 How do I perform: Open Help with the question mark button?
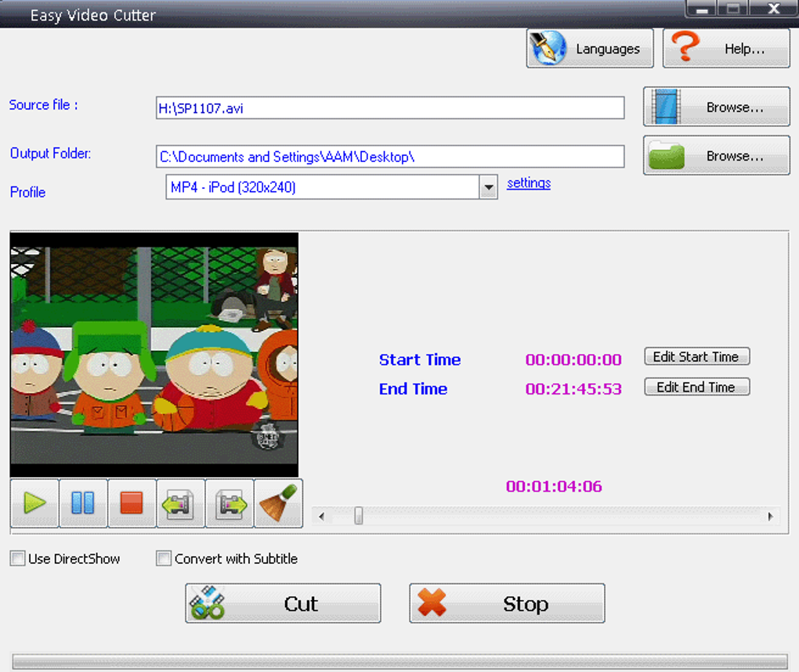coord(726,49)
